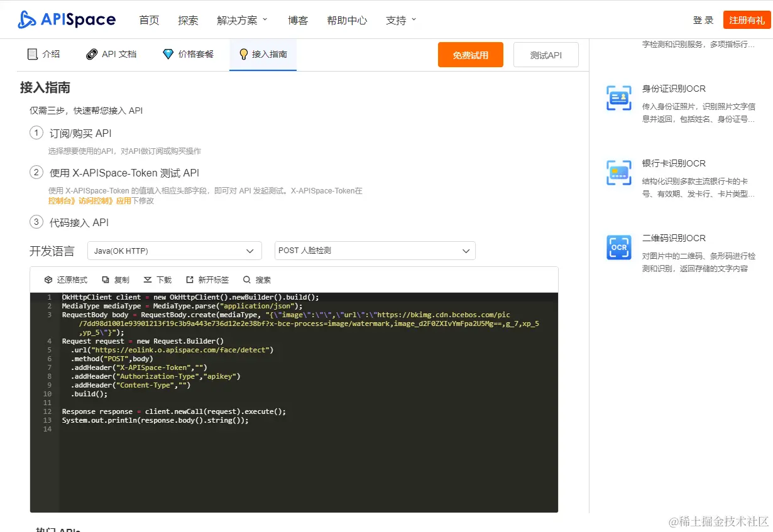Click code line OkHttpClient client

(190, 297)
